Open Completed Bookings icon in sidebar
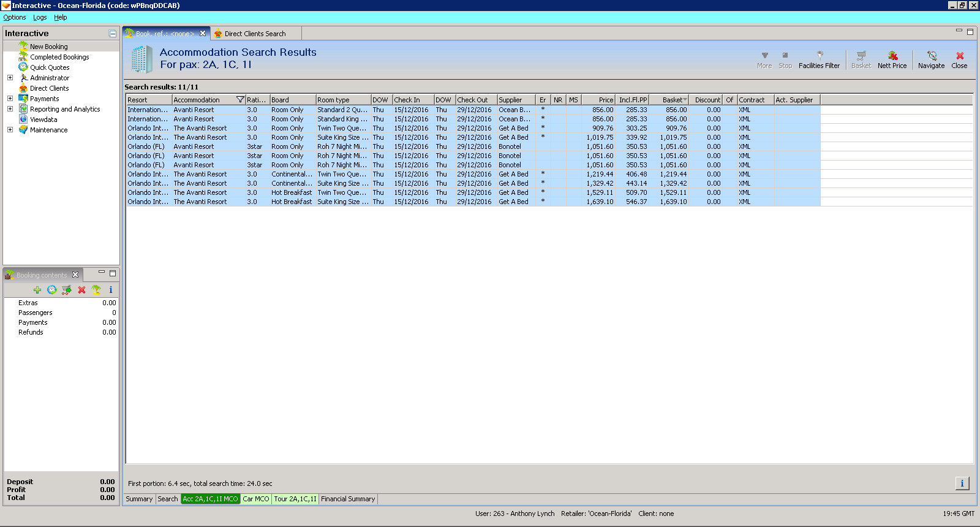 pos(23,56)
